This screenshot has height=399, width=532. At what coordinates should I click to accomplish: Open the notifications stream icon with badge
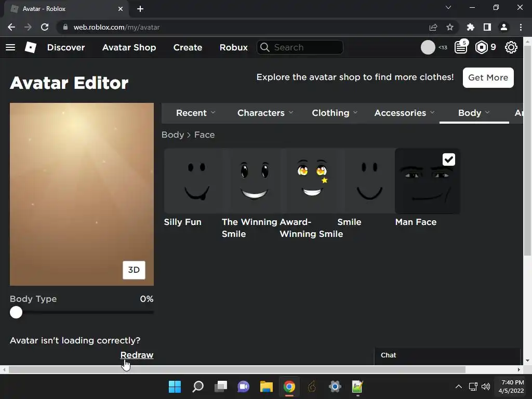click(x=461, y=47)
